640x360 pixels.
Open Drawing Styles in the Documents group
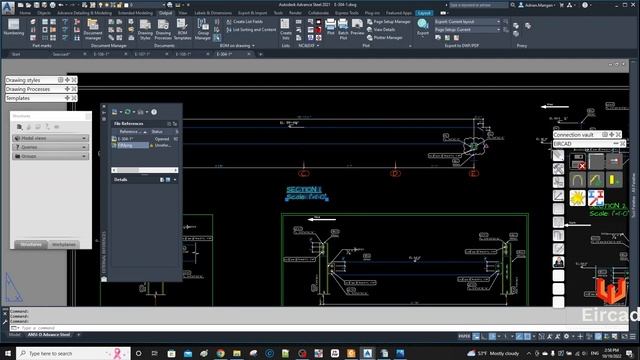point(145,29)
